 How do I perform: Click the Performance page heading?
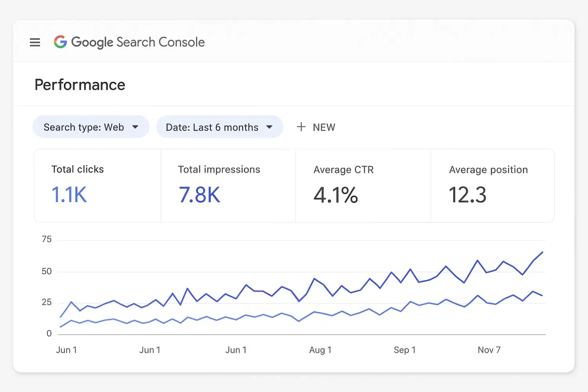80,85
